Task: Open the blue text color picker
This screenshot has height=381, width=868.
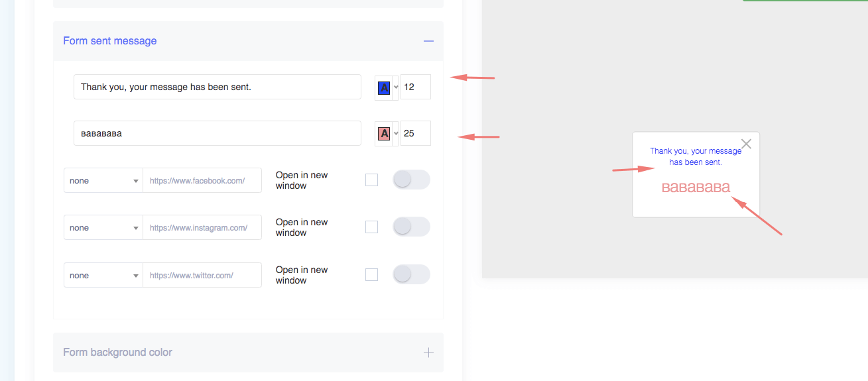Action: tap(386, 87)
